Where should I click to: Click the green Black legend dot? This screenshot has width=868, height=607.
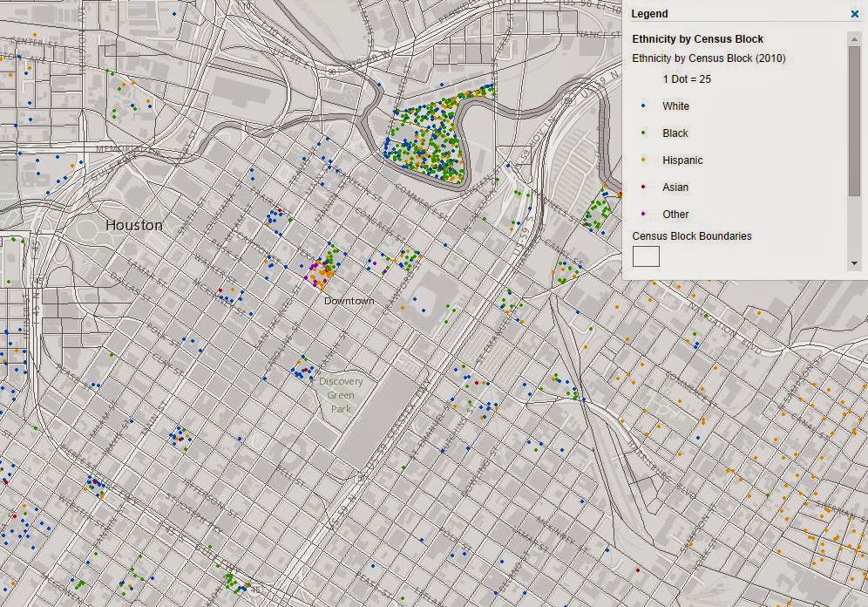(642, 133)
